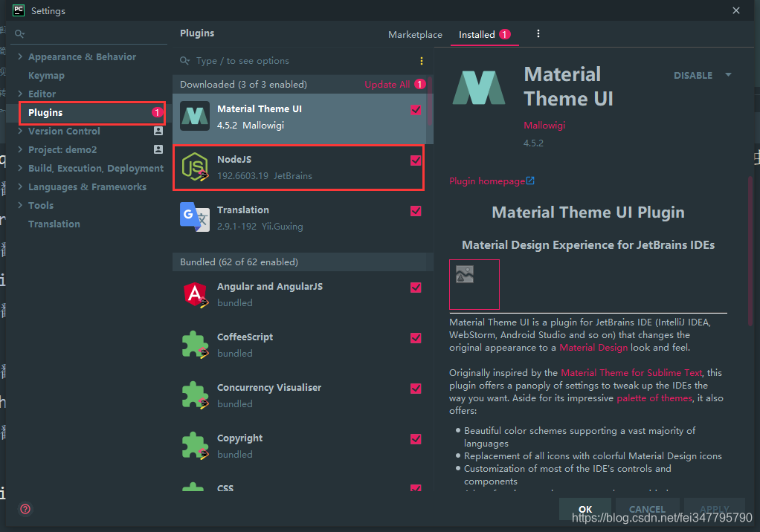The width and height of the screenshot is (760, 532).
Task: Toggle the Translation plugin checkbox
Action: tap(416, 211)
